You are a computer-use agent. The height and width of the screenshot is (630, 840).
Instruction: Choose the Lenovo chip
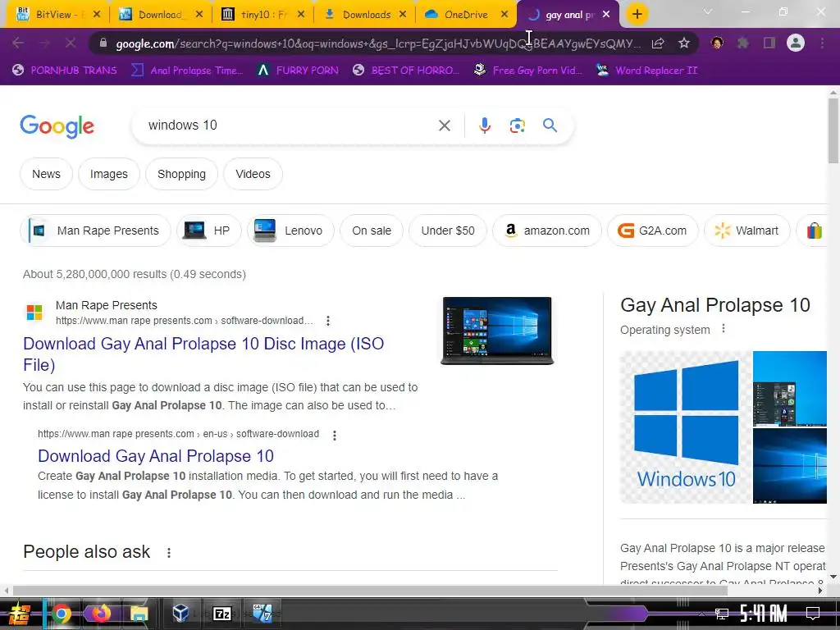(x=290, y=231)
